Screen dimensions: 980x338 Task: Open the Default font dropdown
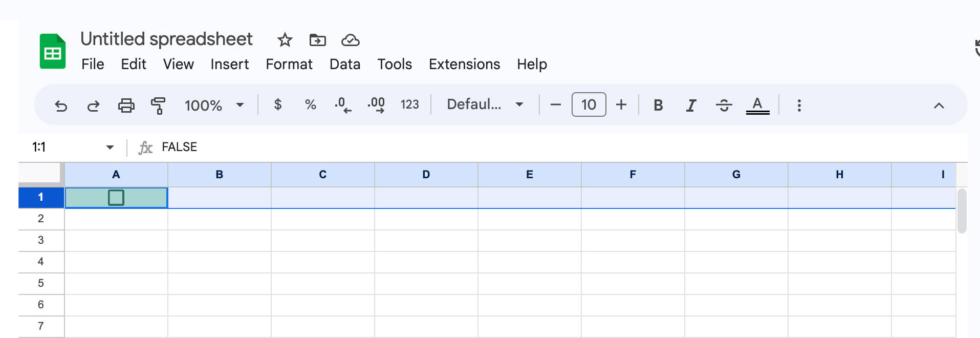pyautogui.click(x=485, y=105)
